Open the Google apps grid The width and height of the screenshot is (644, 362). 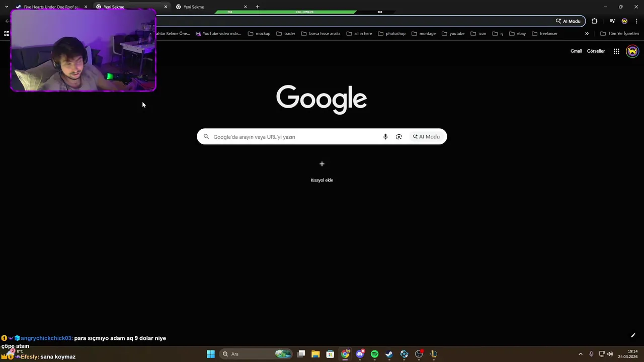616,51
